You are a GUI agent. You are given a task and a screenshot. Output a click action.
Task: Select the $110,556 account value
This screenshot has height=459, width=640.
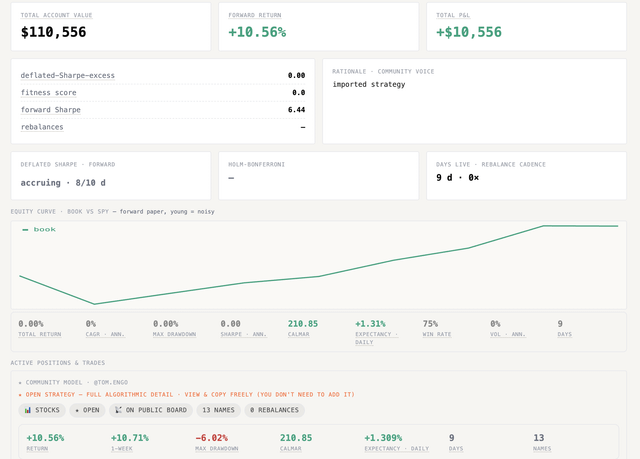pos(53,32)
